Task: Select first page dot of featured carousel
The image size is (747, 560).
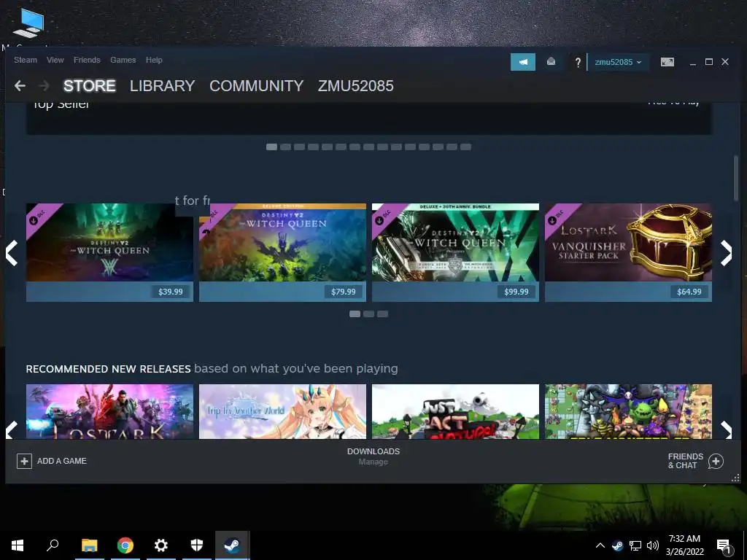Action: 271,147
